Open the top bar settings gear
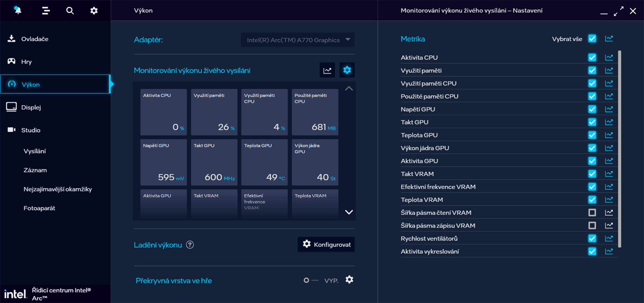The image size is (644, 303). (94, 10)
